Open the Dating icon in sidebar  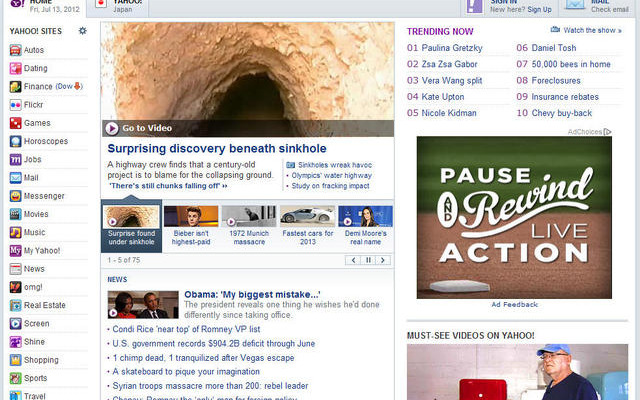coord(16,69)
